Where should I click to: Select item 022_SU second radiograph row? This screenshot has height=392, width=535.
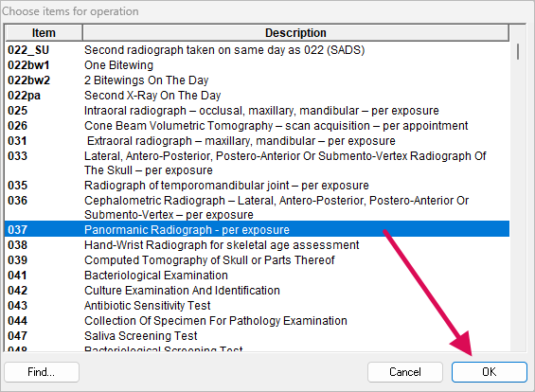coord(257,50)
